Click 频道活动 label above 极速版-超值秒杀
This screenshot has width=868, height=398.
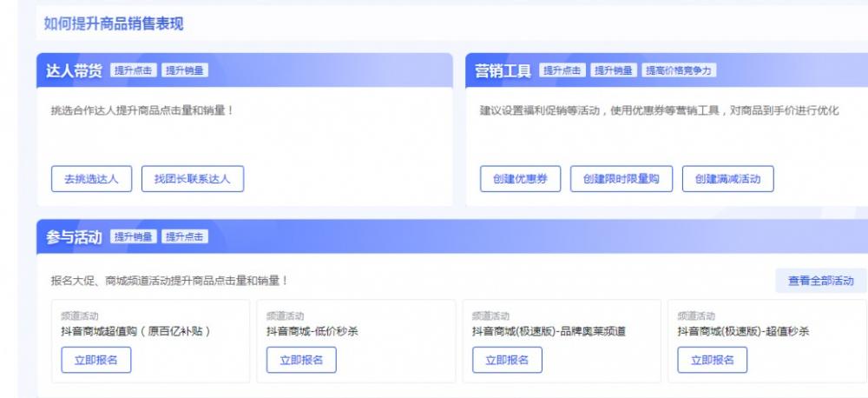(x=696, y=316)
